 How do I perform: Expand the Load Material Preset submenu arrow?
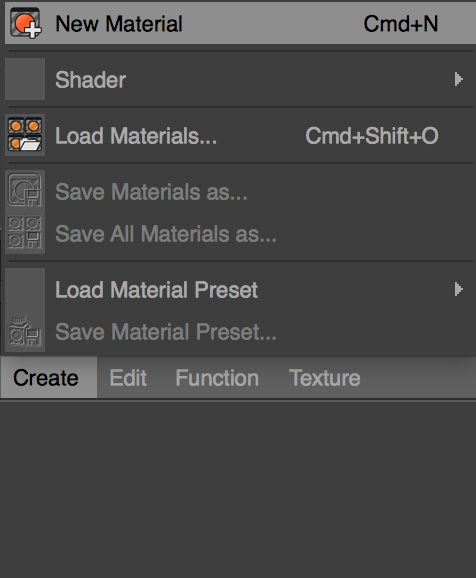click(x=458, y=289)
